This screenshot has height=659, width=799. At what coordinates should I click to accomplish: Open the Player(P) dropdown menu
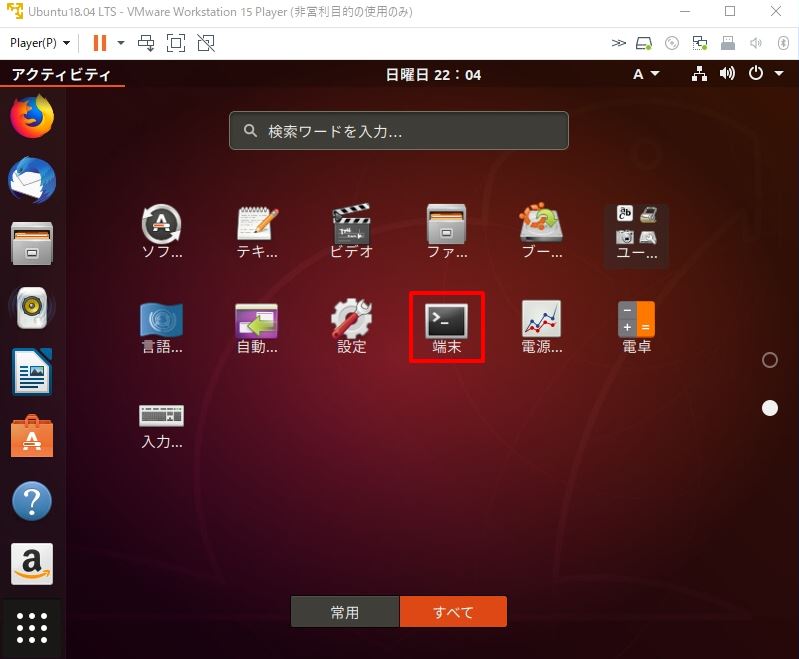click(40, 43)
